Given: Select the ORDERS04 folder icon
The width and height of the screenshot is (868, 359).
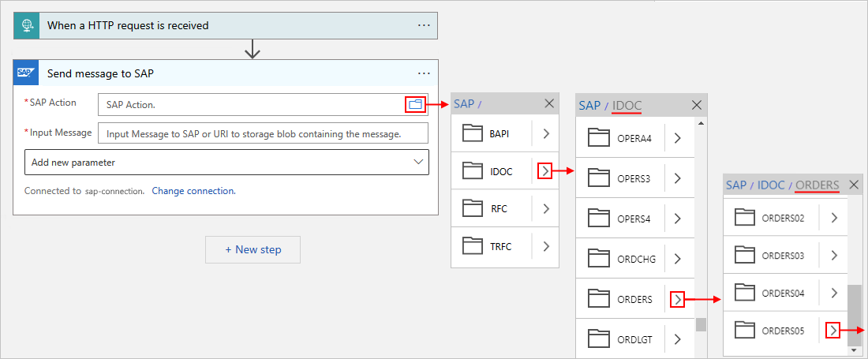Looking at the screenshot, I should pyautogui.click(x=745, y=293).
